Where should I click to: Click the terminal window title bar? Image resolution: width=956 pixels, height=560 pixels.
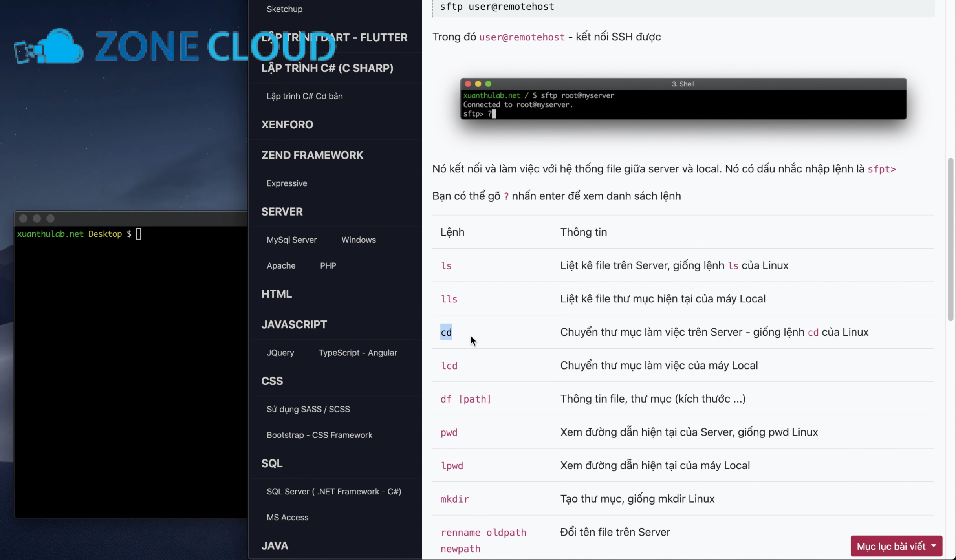point(131,218)
